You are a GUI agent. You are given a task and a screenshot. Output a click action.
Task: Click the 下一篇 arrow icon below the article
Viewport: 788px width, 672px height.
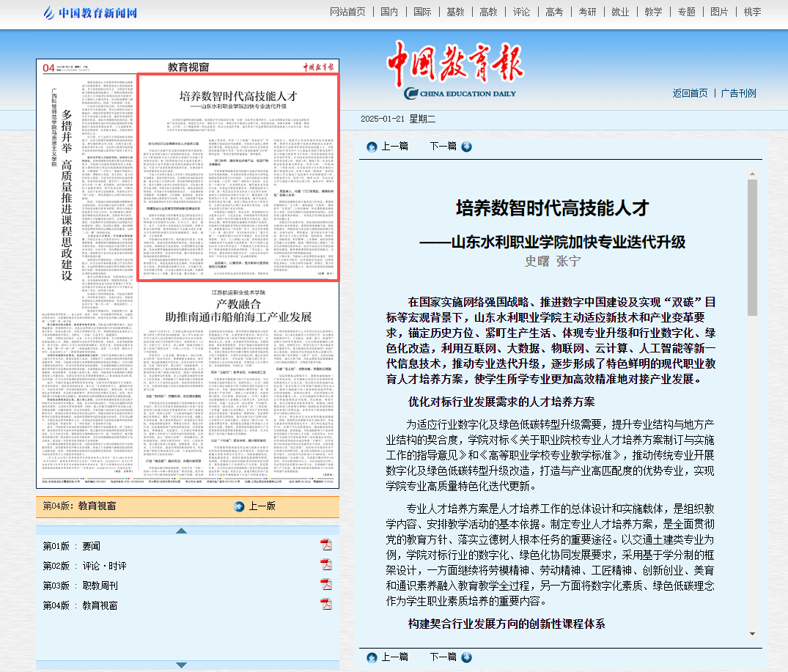(467, 657)
